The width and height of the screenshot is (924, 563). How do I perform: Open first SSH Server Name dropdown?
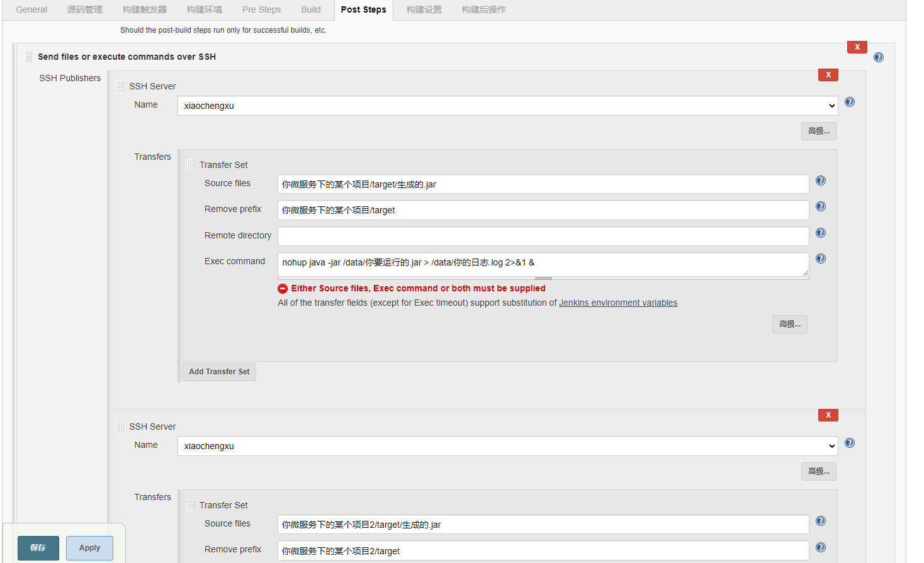pyautogui.click(x=507, y=106)
